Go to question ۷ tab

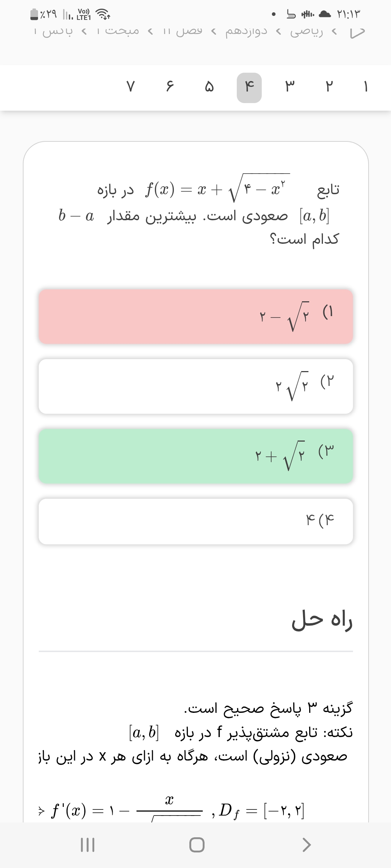(131, 87)
